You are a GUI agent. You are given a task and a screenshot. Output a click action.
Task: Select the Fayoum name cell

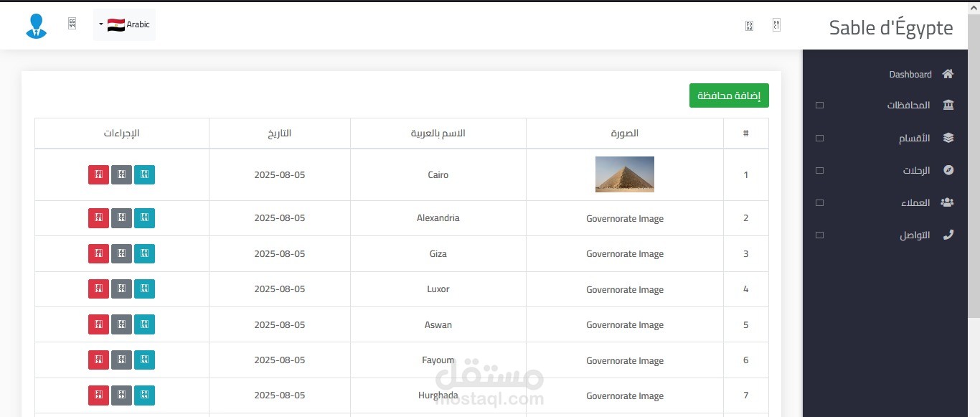tap(438, 360)
